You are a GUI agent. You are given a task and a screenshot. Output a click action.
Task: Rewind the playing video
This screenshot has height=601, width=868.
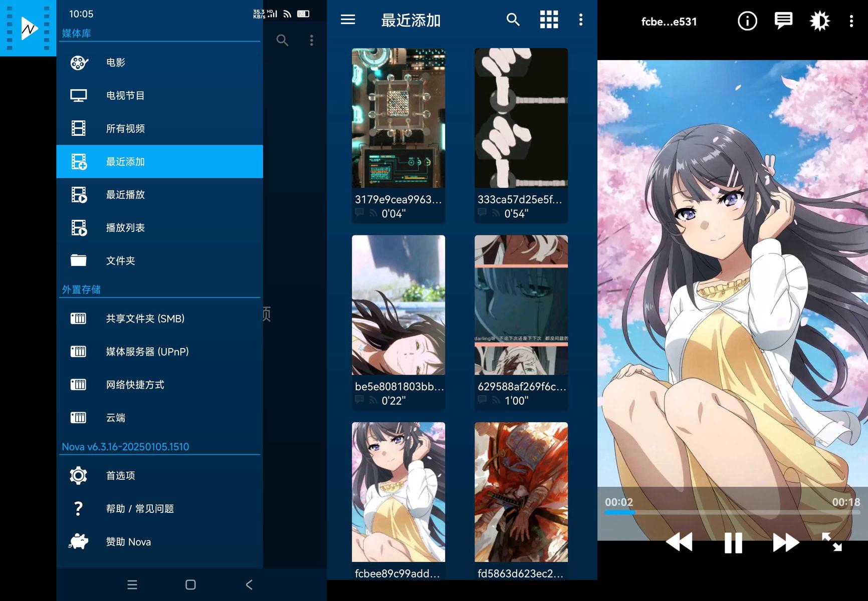[x=679, y=542]
